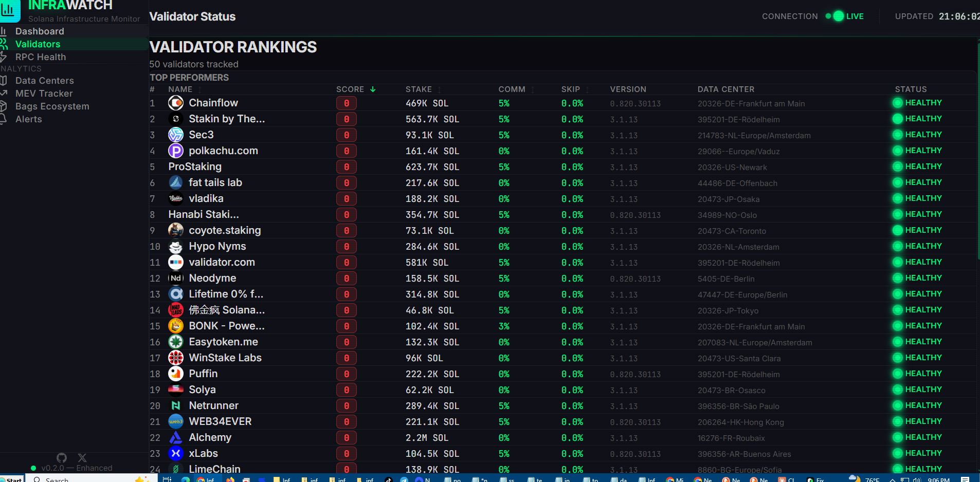Click the ProStaking validator name
This screenshot has height=482, width=980.
point(195,166)
